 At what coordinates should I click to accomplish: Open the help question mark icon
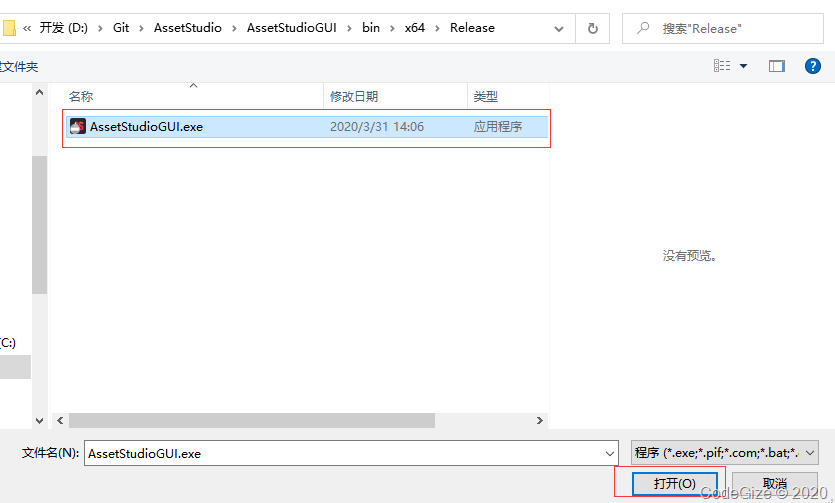pyautogui.click(x=813, y=66)
